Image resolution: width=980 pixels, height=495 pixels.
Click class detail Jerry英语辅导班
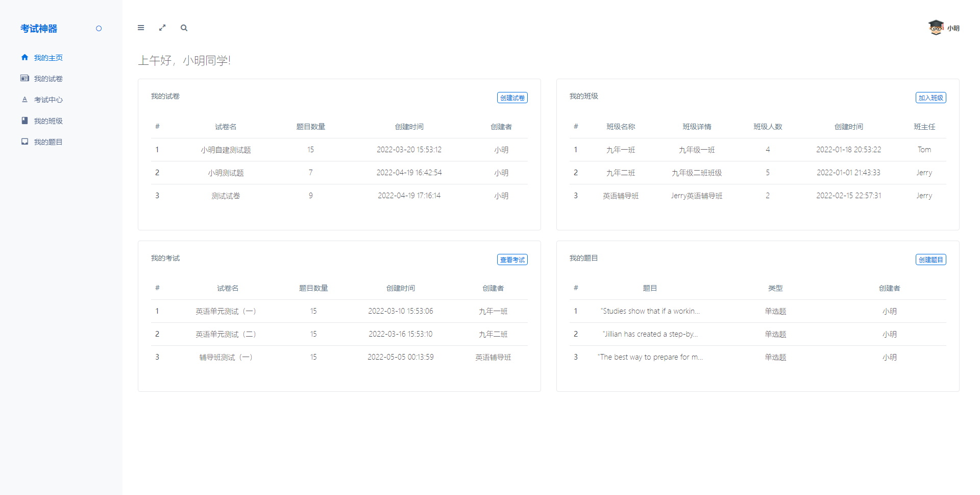click(x=697, y=196)
